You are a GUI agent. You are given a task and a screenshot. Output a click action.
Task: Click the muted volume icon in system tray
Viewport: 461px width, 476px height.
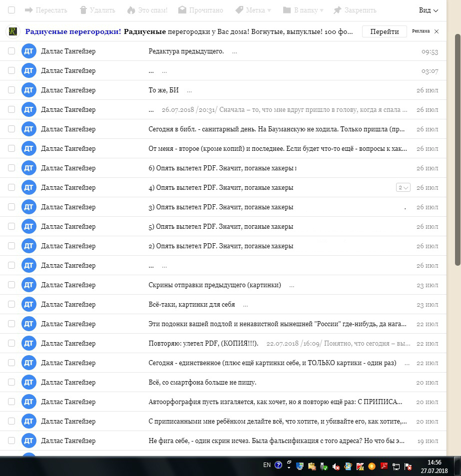336,467
